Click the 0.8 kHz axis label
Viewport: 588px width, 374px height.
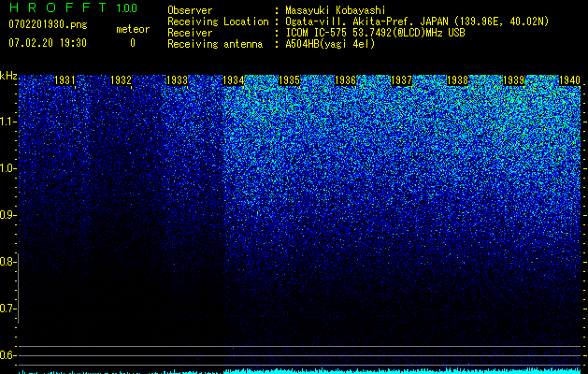click(x=6, y=262)
